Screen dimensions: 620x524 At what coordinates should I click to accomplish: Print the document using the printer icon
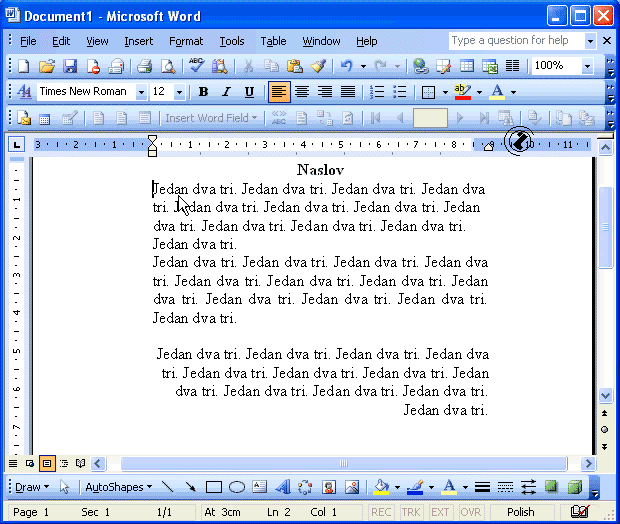(x=144, y=66)
